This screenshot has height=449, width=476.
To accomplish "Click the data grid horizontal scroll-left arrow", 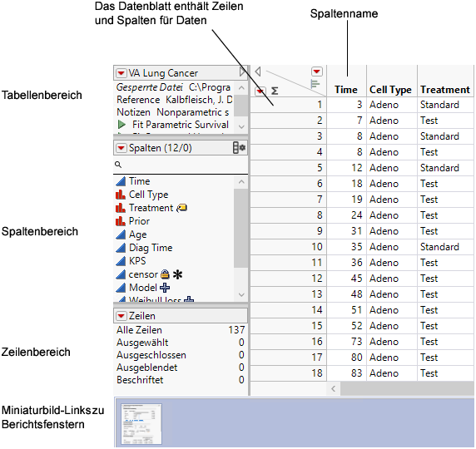I will [334, 388].
